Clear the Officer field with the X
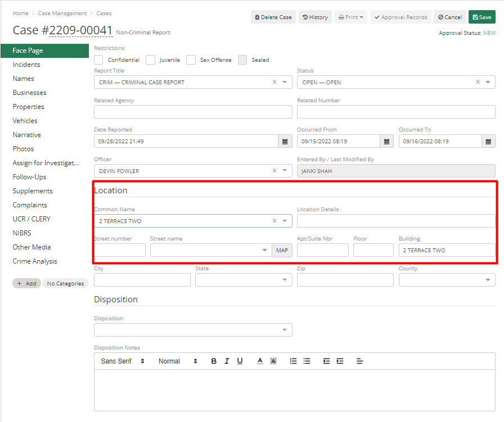 point(274,170)
